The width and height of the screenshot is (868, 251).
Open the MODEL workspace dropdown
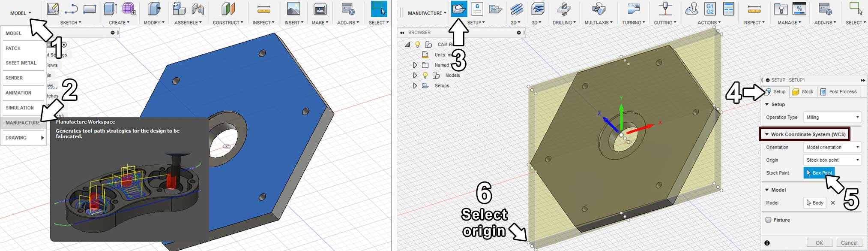[21, 13]
